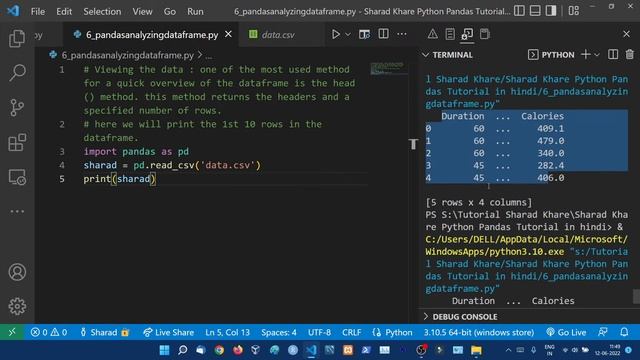Screen dimensions: 640x360
Task: Expand the run options dropdown arrow
Action: pos(348,34)
